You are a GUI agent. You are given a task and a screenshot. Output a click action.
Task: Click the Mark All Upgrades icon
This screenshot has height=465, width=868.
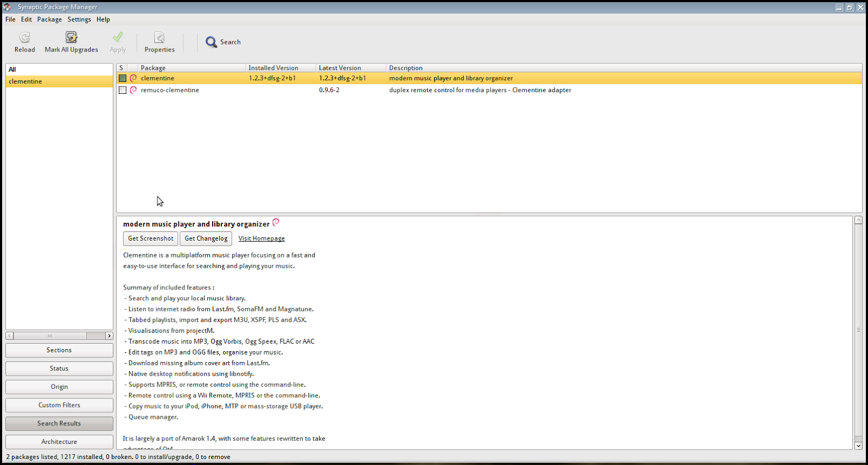71,37
